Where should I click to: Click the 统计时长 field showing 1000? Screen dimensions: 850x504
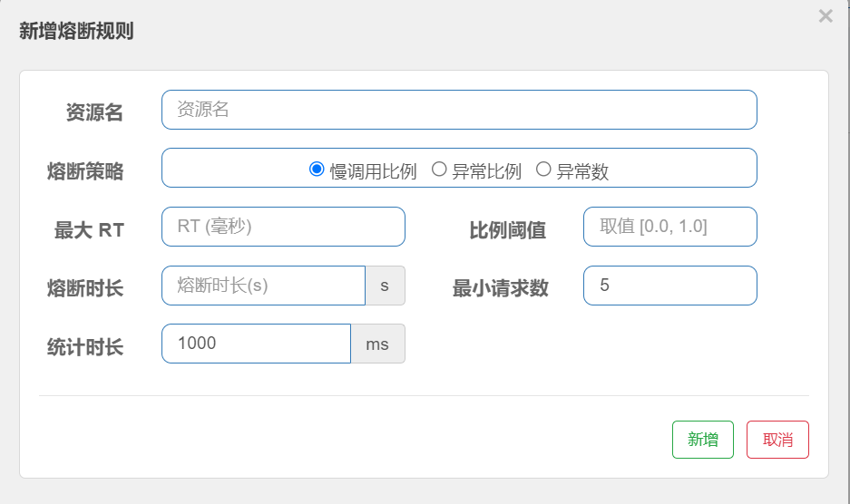[x=256, y=344]
